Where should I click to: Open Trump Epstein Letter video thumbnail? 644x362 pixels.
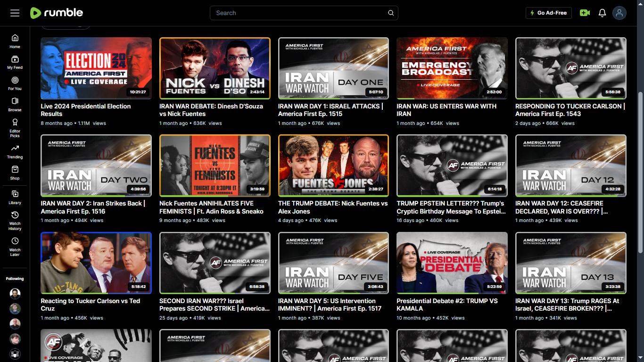(x=452, y=165)
